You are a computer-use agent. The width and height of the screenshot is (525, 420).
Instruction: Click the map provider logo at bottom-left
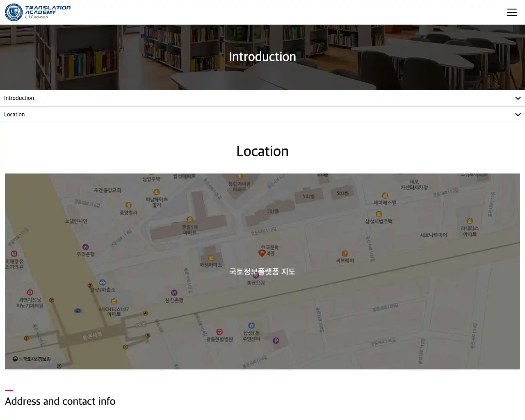[x=32, y=359]
